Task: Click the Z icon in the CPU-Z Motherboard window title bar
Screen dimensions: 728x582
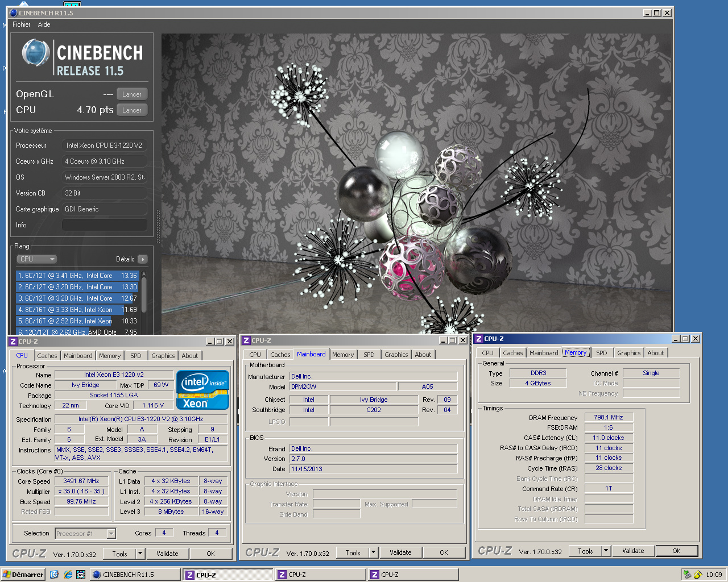Action: coord(246,340)
